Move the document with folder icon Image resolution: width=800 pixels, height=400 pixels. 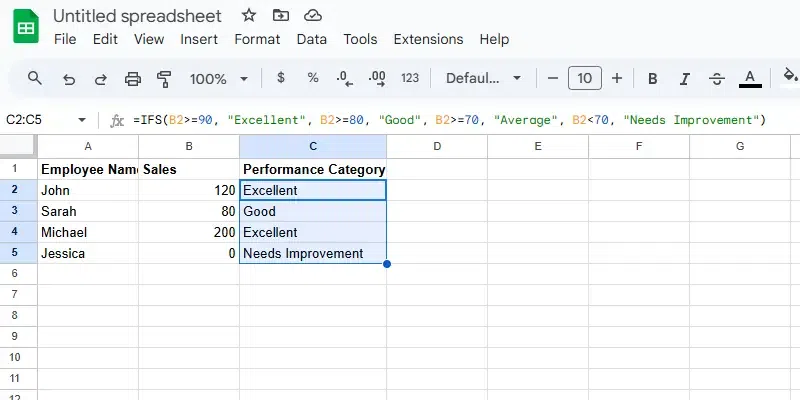point(280,16)
